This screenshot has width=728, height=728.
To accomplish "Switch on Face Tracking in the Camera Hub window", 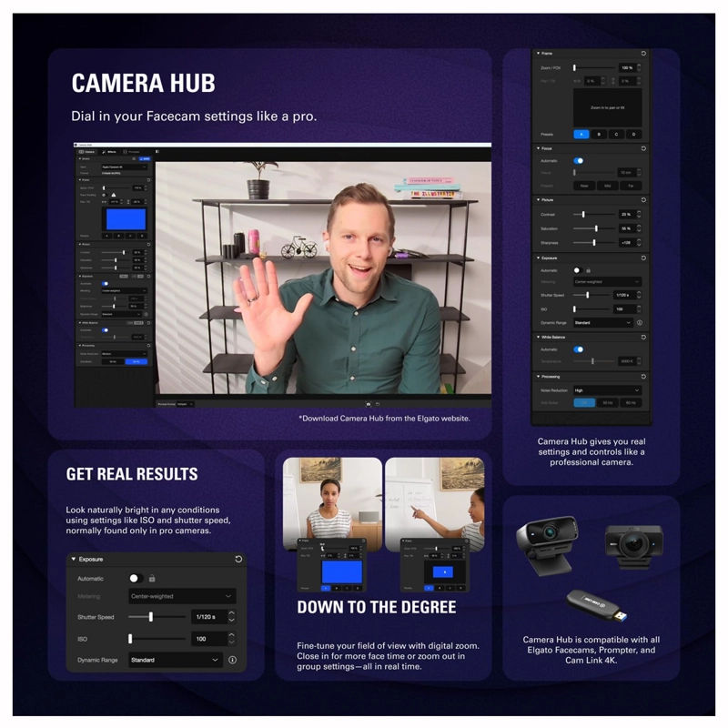I will tap(104, 195).
